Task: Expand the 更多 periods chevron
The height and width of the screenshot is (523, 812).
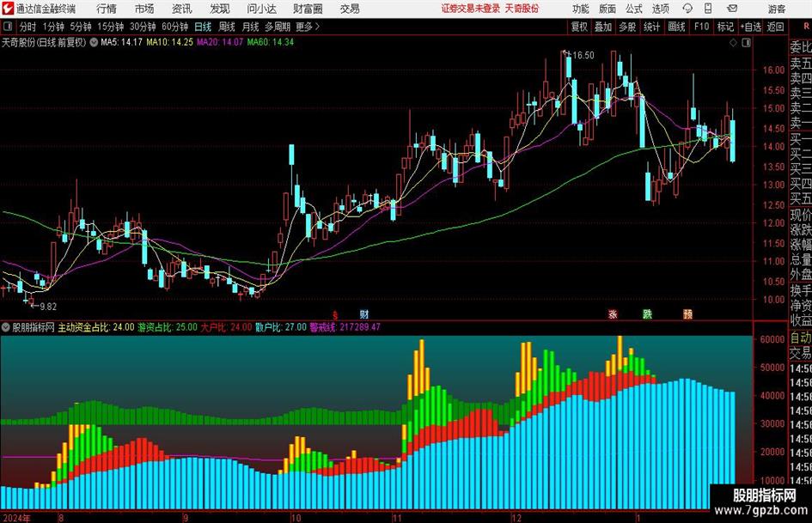Action: tap(317, 27)
